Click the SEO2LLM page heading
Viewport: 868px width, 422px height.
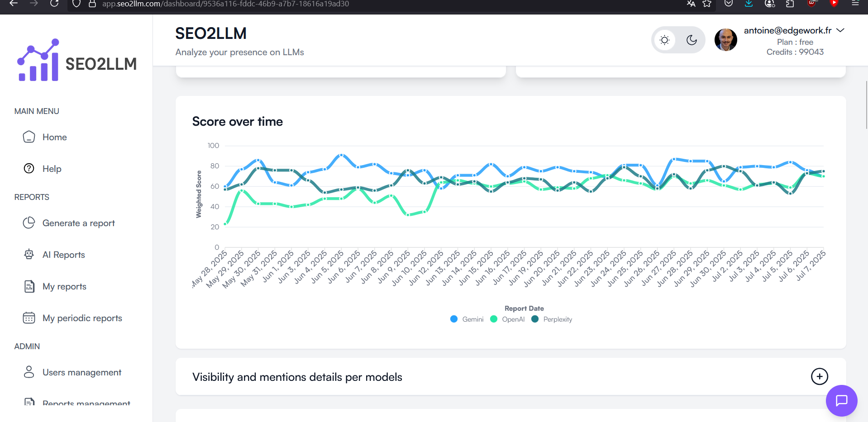tap(211, 33)
